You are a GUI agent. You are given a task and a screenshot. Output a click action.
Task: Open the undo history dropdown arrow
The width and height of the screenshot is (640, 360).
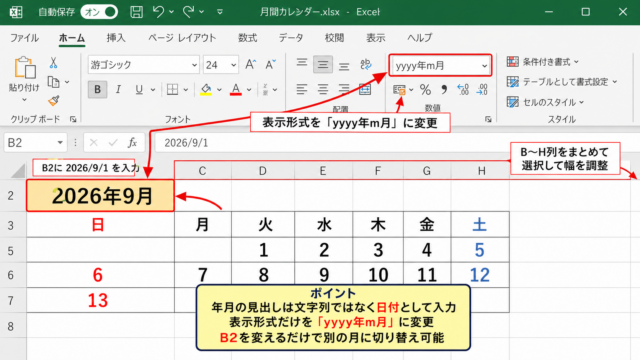point(171,12)
